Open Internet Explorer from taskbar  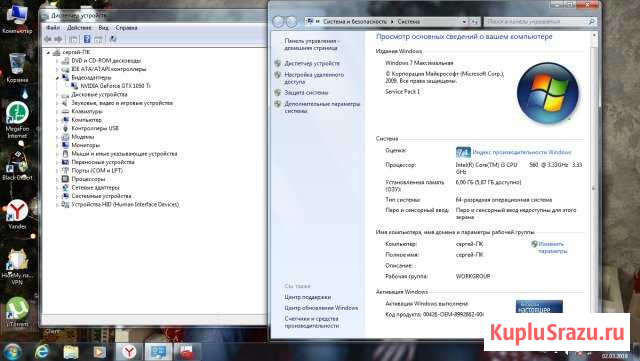coord(42,352)
